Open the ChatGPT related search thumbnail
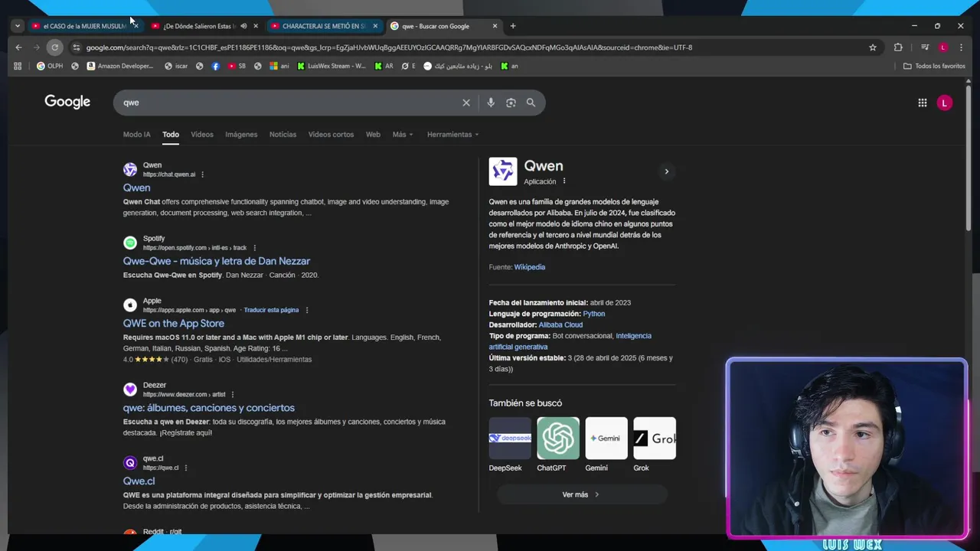The height and width of the screenshot is (551, 980). pos(558,439)
